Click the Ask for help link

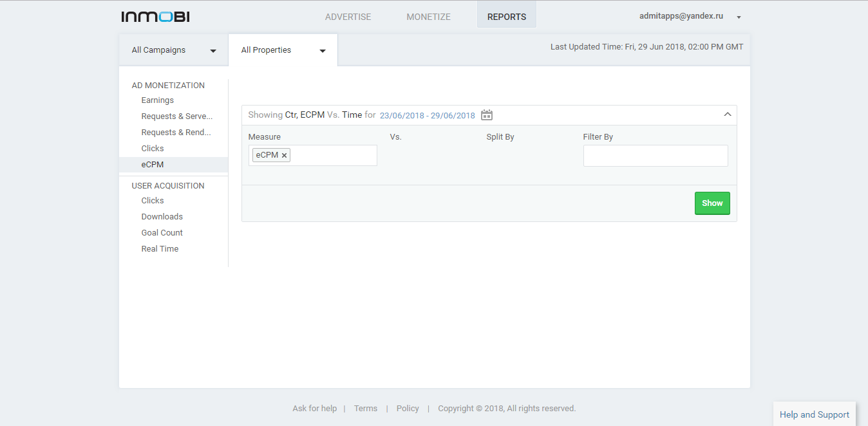[314, 409]
